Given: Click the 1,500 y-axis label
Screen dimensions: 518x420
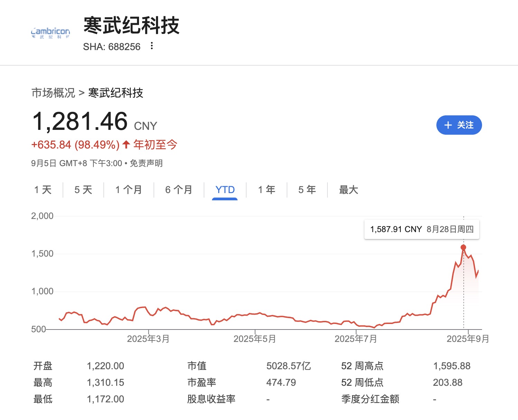Looking at the screenshot, I should point(42,254).
